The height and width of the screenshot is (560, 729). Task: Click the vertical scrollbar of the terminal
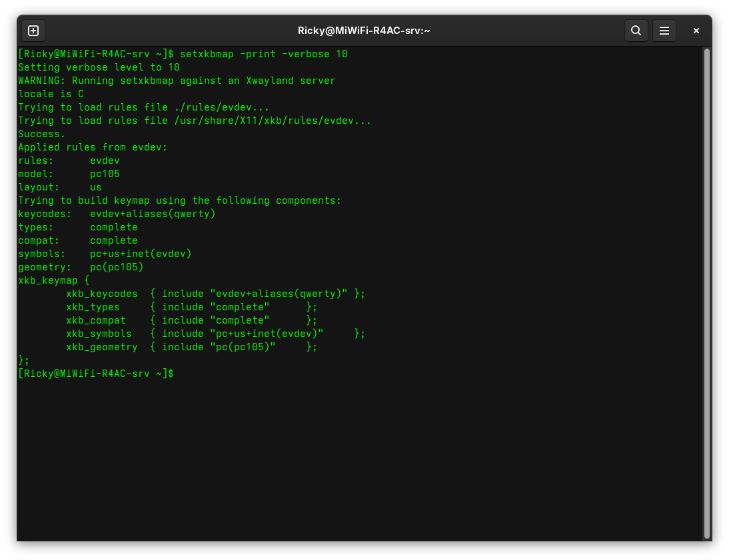(707, 293)
